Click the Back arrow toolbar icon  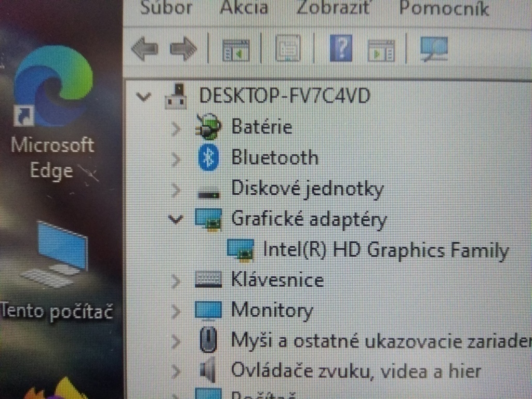pos(144,50)
